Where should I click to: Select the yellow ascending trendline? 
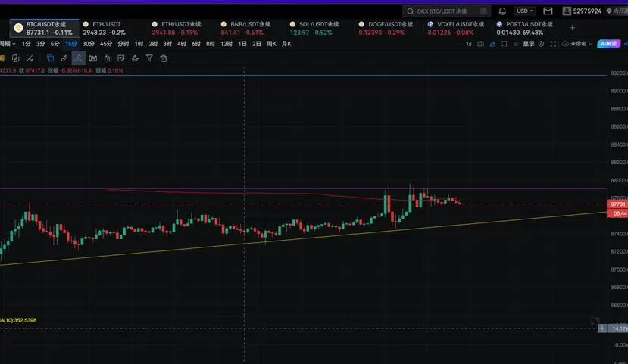click(303, 239)
